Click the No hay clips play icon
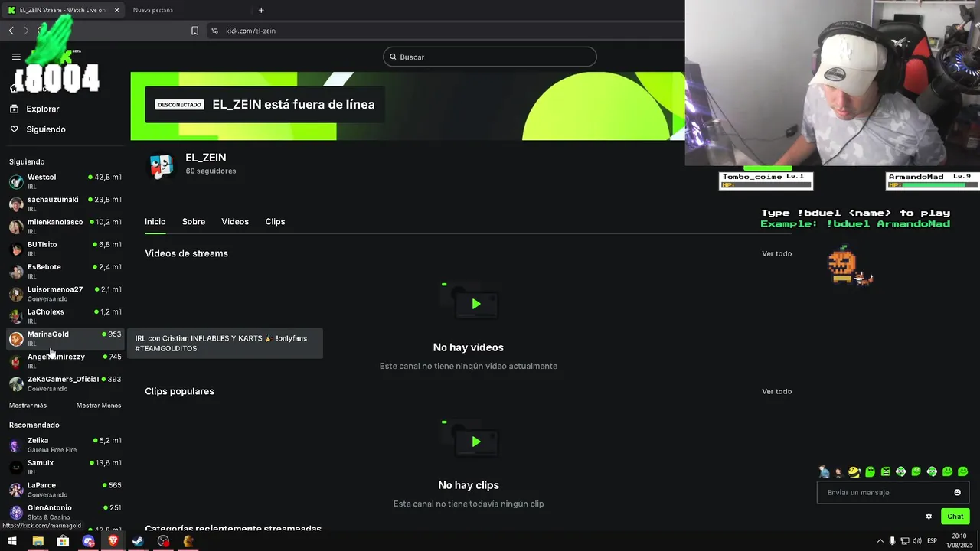Viewport: 980px width, 551px height. coord(476,442)
